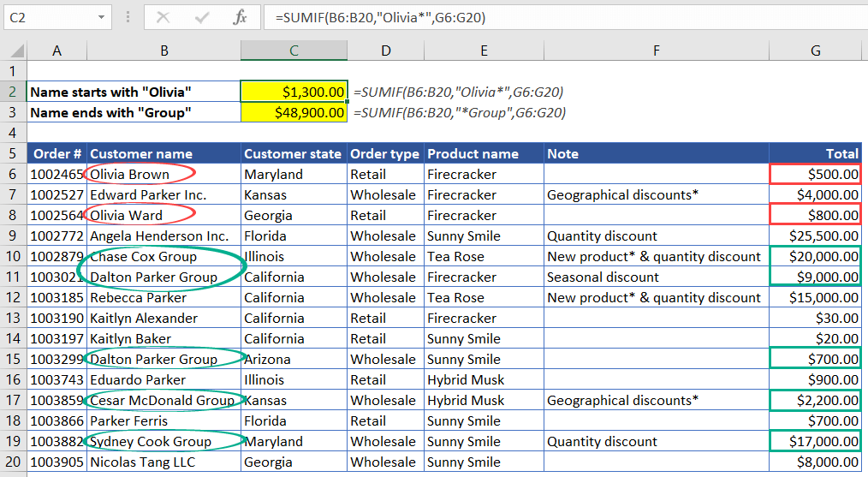868x477 pixels.
Task: Click the Enter checkmark icon in formula bar
Action: [x=201, y=18]
